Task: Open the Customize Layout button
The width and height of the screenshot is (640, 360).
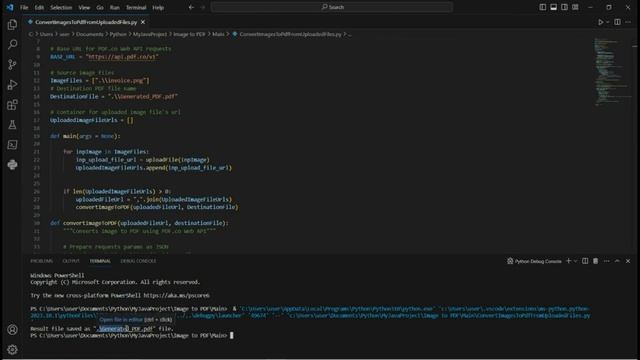Action: (x=575, y=7)
